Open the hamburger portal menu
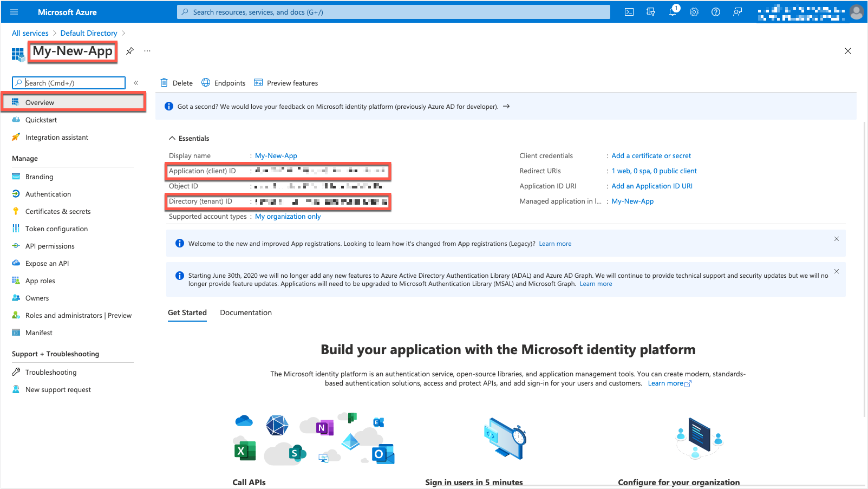 click(x=14, y=12)
